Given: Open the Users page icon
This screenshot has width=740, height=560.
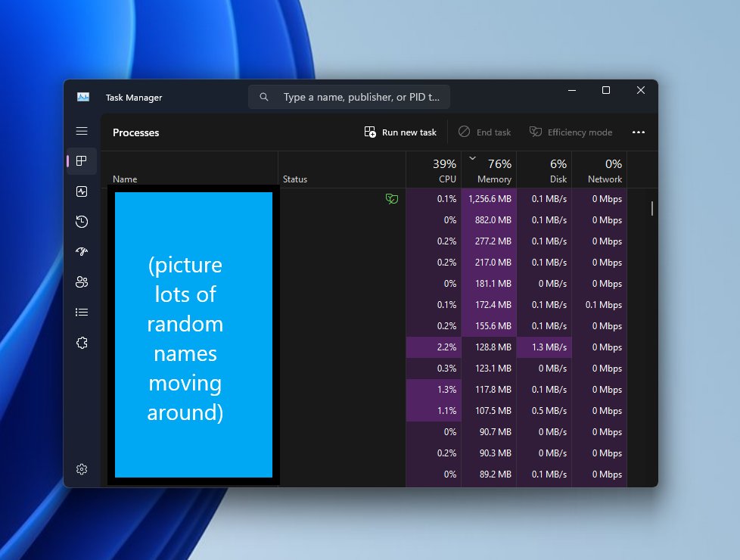Looking at the screenshot, I should pos(82,282).
